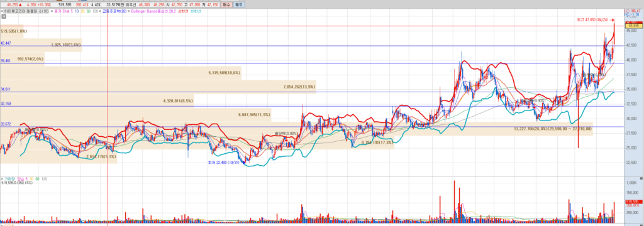Click the 6,047,945(11.9%) volume profile label
Viewport: 644px width, 226px height.
click(x=254, y=115)
